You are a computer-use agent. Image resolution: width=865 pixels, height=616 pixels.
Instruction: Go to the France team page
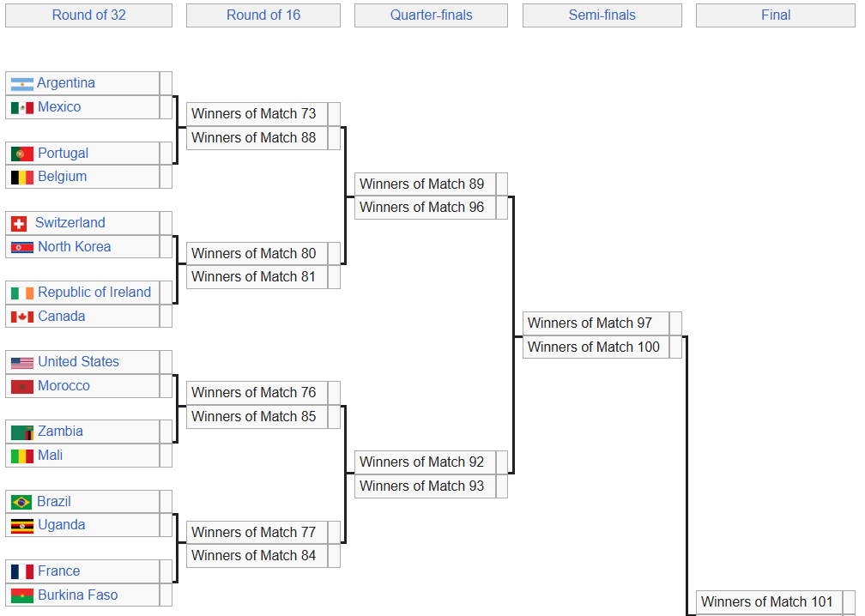tap(58, 571)
